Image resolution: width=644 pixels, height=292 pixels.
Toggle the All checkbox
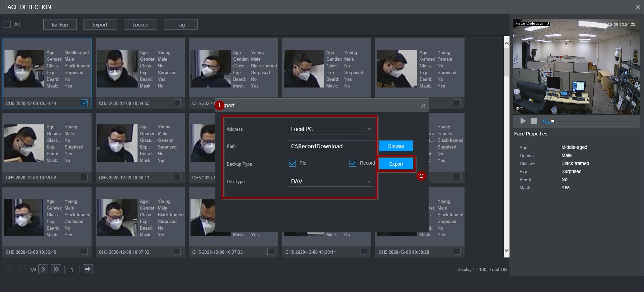(7, 24)
